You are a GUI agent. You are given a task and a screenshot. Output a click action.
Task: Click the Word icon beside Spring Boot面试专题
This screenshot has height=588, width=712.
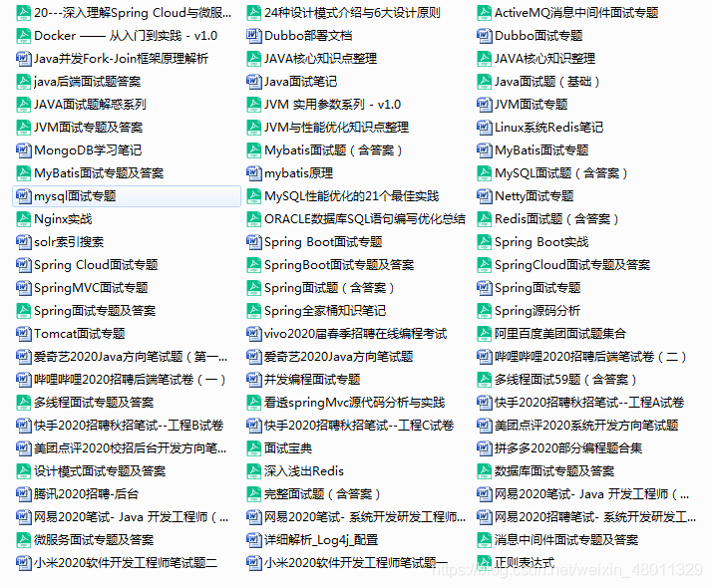click(x=253, y=242)
